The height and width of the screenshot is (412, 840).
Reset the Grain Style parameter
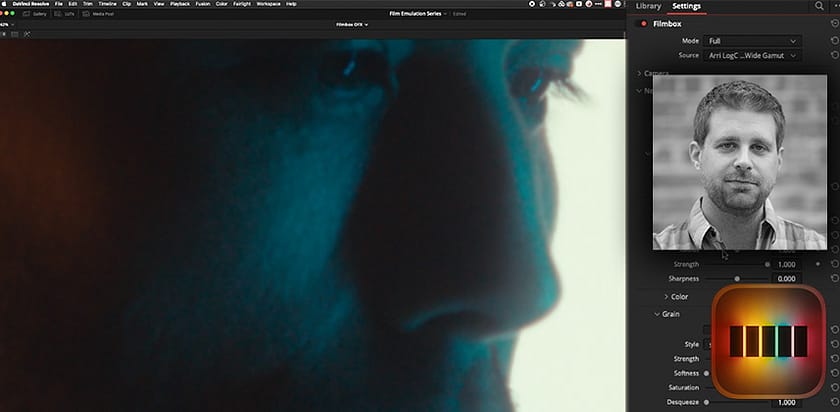coord(834,344)
